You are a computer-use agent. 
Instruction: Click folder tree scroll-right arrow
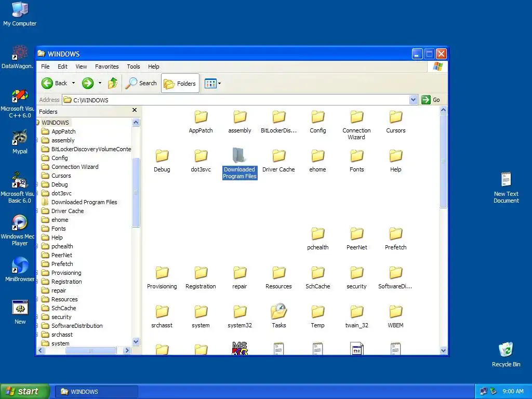pyautogui.click(x=127, y=351)
